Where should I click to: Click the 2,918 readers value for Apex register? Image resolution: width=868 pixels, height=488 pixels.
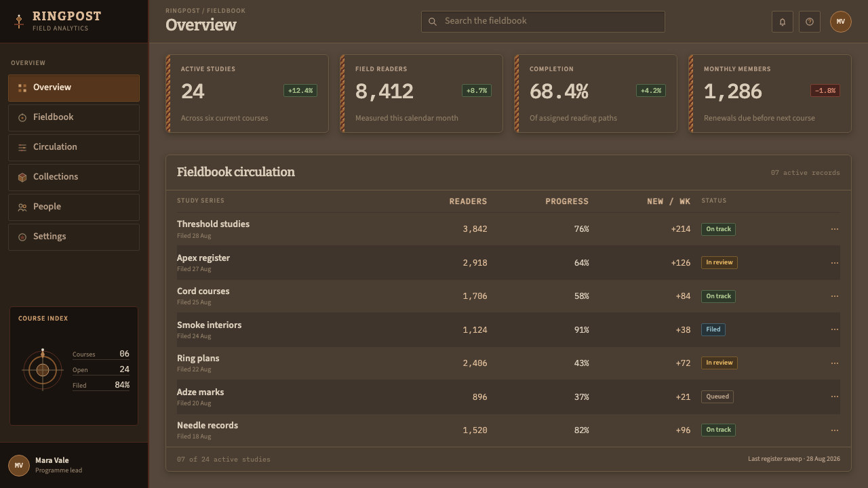[475, 263]
